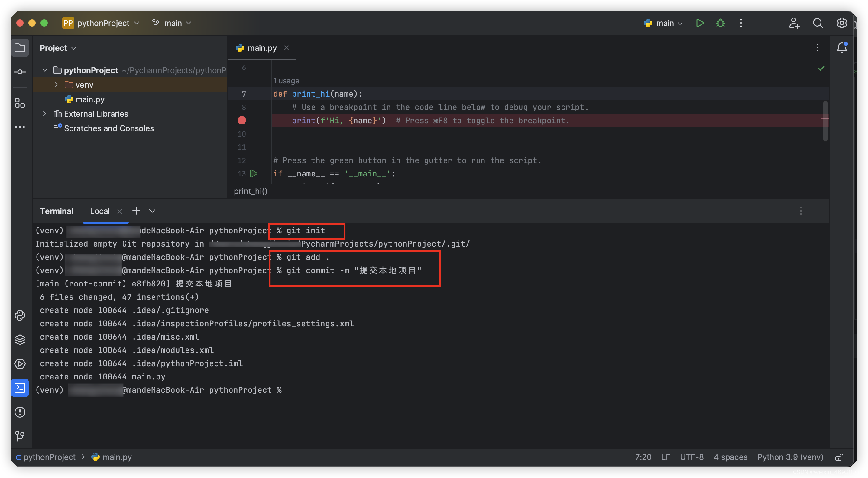Open Git version control tool window
Screen dimensions: 868x478
point(20,436)
